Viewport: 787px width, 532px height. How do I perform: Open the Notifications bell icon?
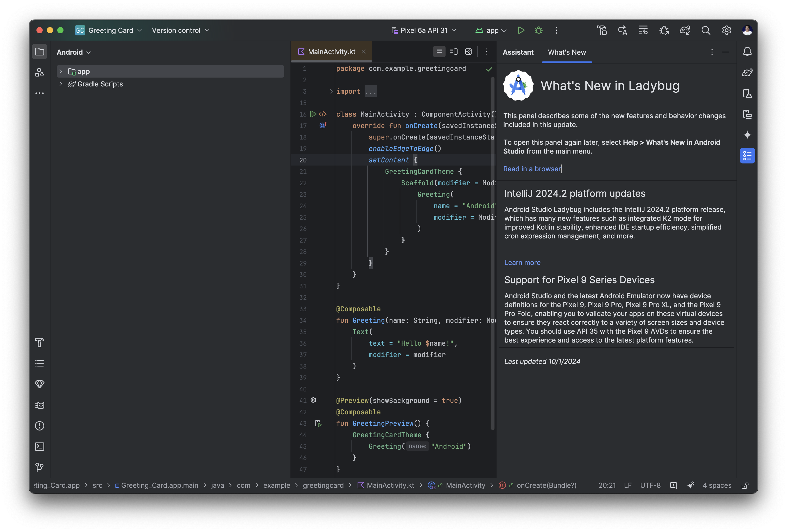point(747,52)
